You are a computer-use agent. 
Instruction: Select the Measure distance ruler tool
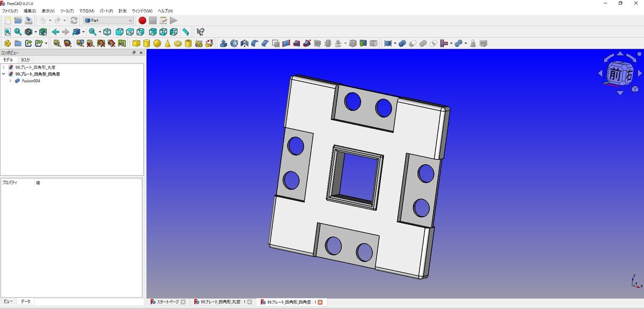pyautogui.click(x=186, y=32)
